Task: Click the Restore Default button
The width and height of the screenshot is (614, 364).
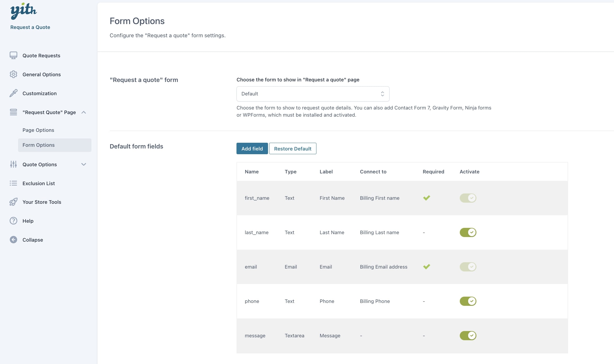Action: pos(293,148)
